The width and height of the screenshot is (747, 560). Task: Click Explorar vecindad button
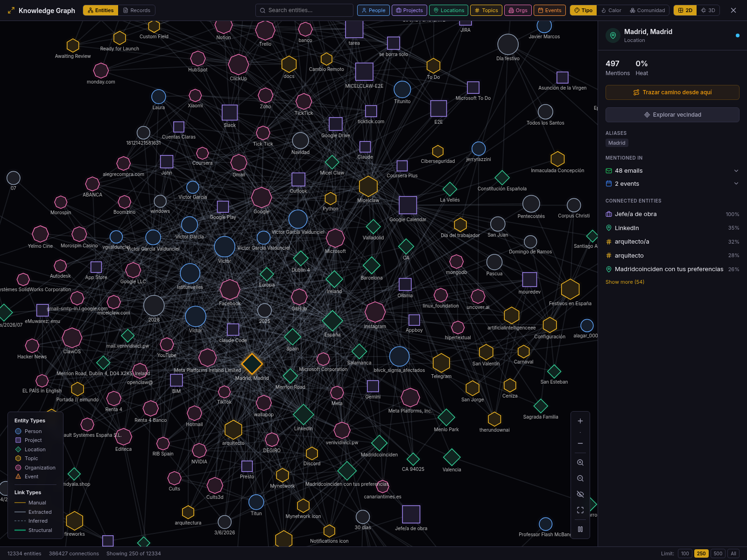tap(672, 115)
